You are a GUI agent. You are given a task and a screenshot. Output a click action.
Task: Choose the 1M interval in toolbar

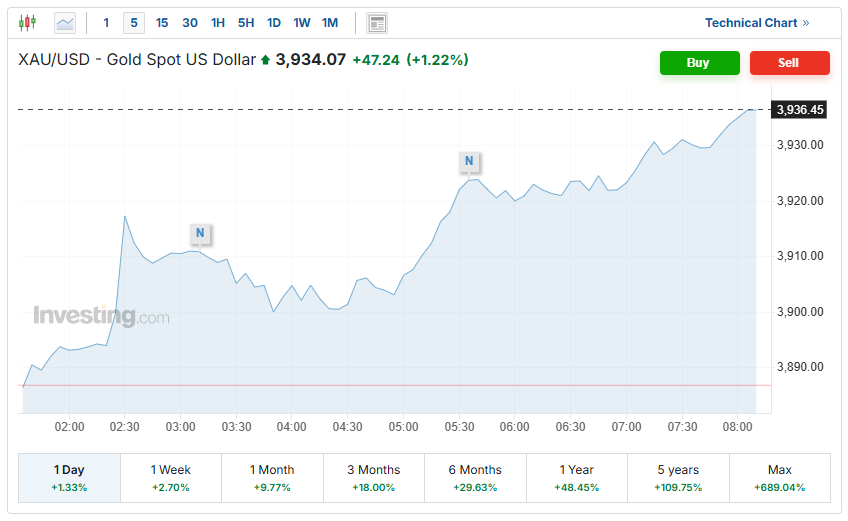pyautogui.click(x=330, y=22)
